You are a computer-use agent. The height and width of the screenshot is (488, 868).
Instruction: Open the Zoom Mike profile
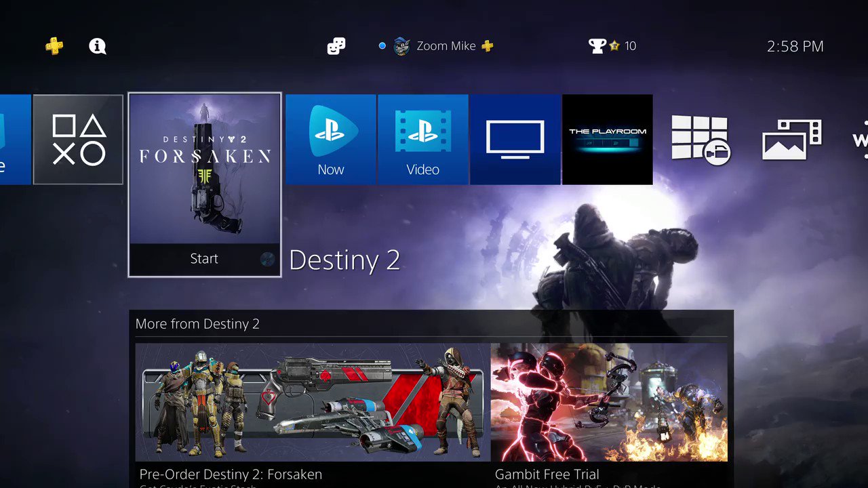coord(435,46)
